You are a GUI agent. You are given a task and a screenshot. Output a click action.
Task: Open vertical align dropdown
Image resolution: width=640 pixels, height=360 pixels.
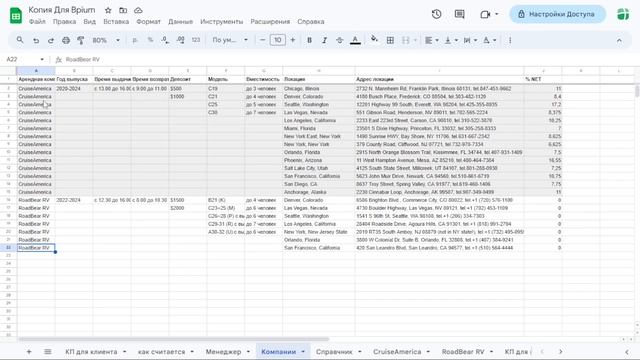pos(451,40)
